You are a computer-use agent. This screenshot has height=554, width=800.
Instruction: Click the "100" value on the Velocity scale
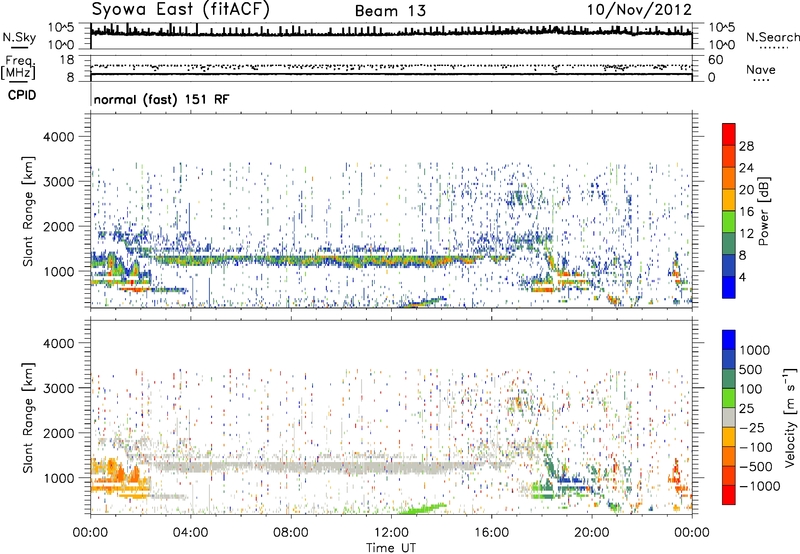(751, 389)
